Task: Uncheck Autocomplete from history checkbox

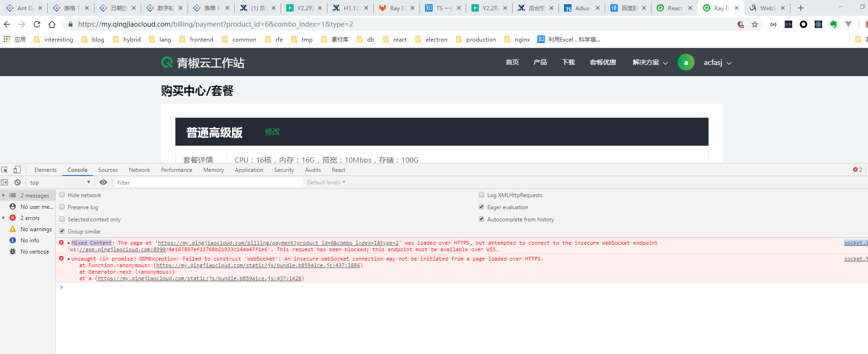Action: [481, 219]
